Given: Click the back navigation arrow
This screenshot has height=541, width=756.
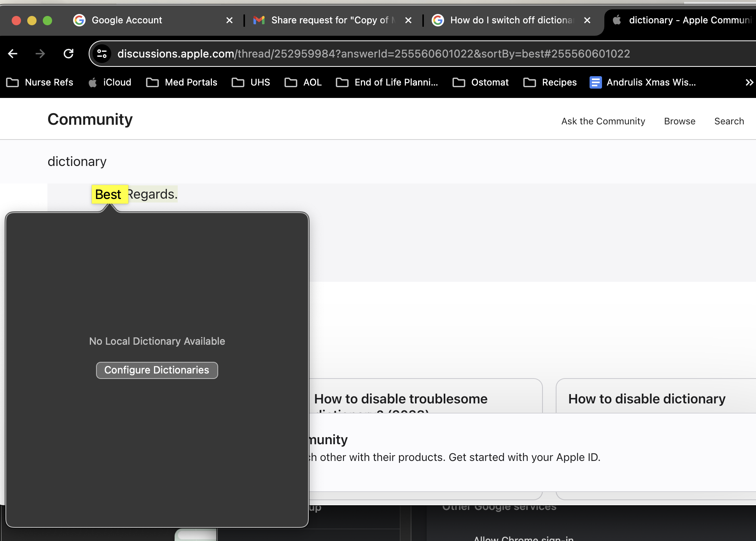Looking at the screenshot, I should click(13, 54).
